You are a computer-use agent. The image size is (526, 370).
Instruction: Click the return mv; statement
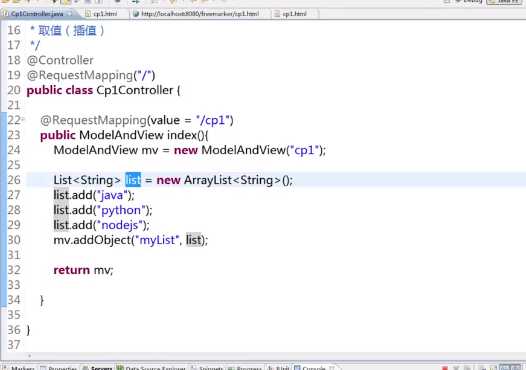[x=84, y=270]
